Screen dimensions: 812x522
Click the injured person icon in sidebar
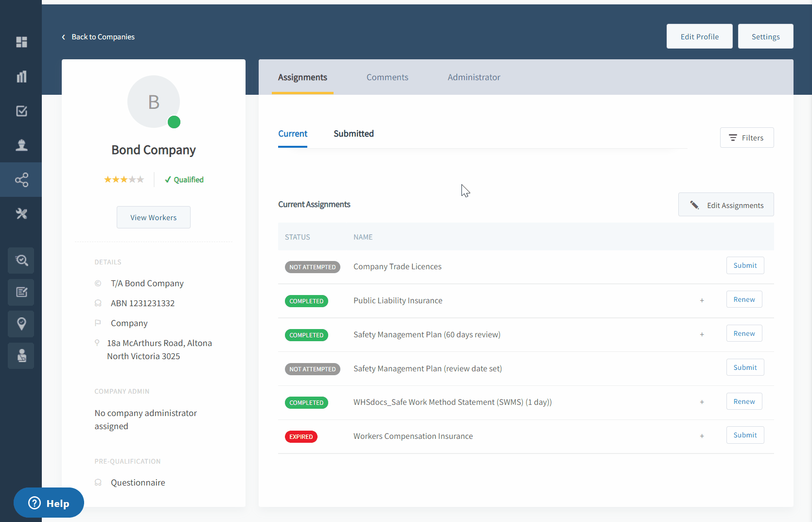(21, 356)
